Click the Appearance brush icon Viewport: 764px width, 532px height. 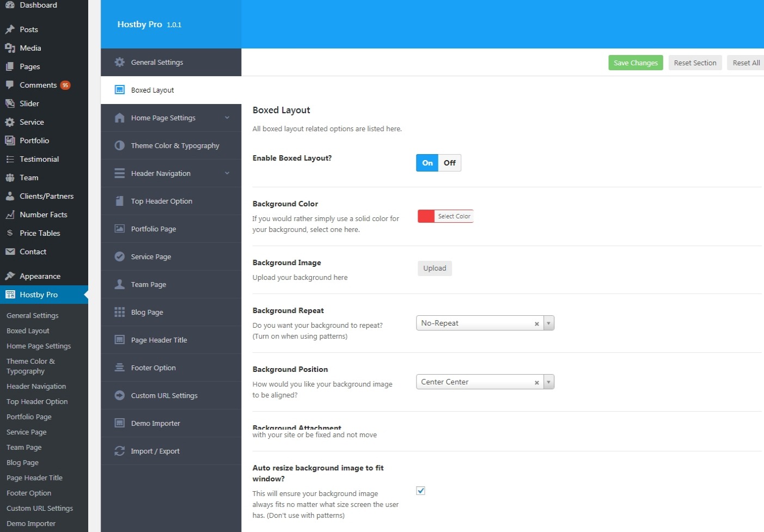(10, 276)
